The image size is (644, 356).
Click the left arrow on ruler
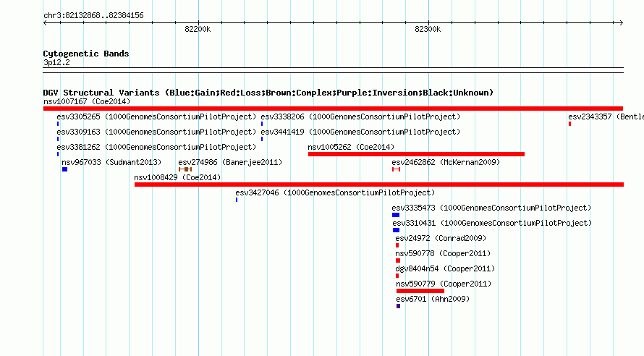pos(45,22)
